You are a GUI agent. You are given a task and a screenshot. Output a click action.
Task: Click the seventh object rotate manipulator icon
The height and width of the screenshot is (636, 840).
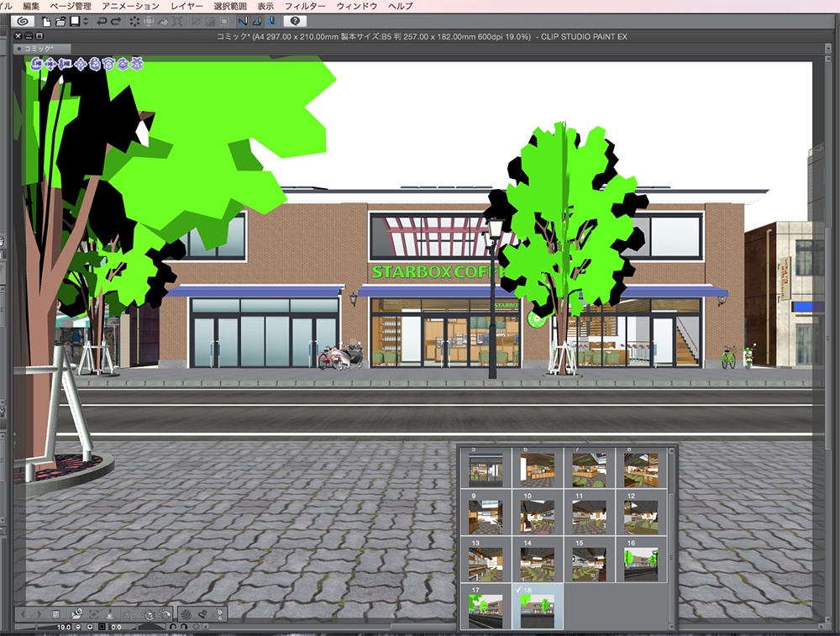click(123, 64)
